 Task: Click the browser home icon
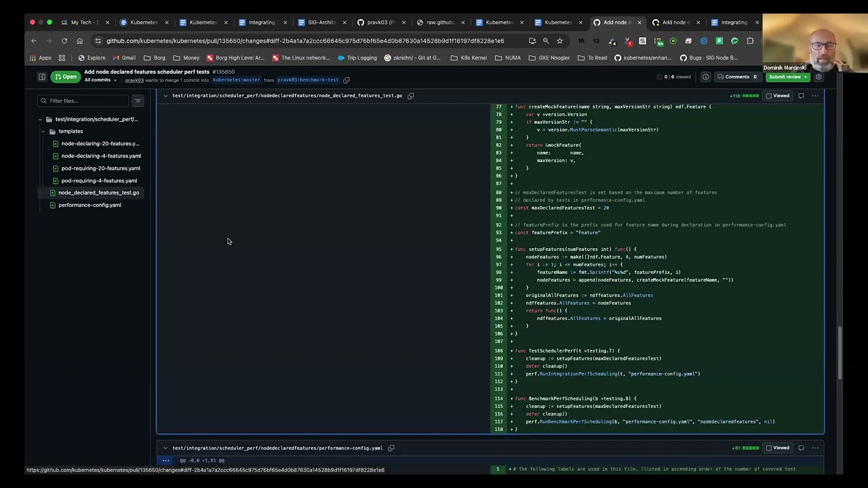79,41
